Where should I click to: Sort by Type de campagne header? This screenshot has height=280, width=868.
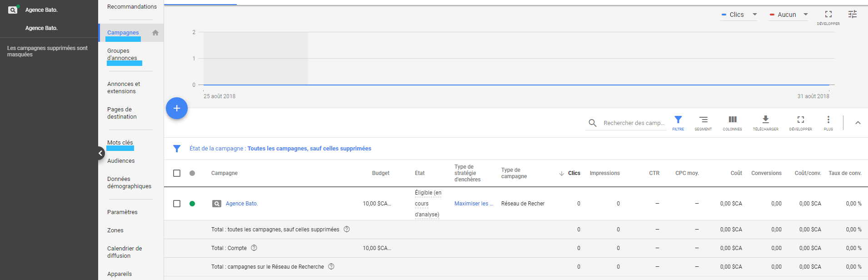514,173
